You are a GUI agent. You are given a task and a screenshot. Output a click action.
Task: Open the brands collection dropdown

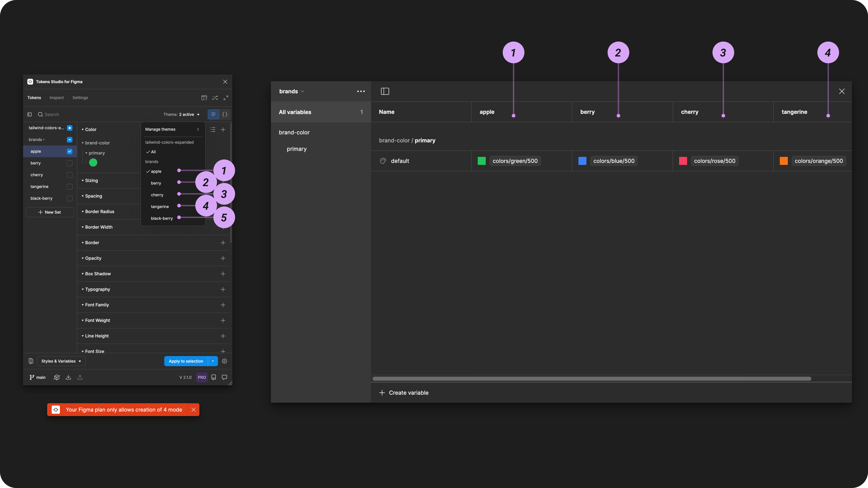(x=291, y=91)
